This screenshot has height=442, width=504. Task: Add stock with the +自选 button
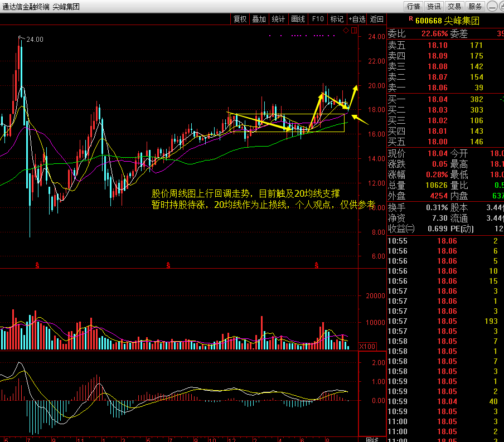(x=357, y=20)
